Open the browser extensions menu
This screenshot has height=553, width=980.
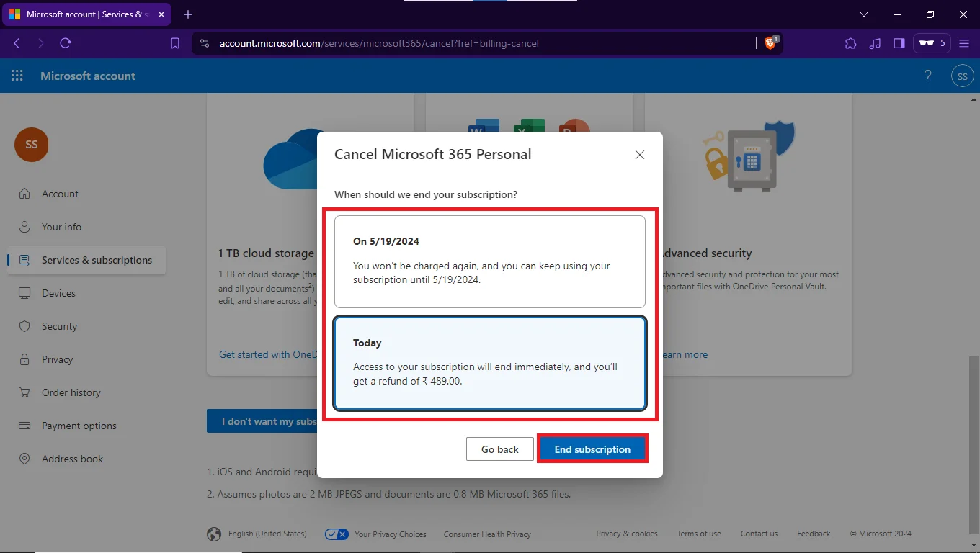(850, 43)
